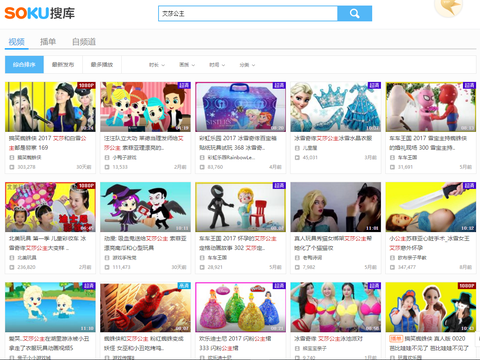The width and height of the screenshot is (480, 360).
Task: Expand the 时长 duration filter
Action: (x=157, y=65)
